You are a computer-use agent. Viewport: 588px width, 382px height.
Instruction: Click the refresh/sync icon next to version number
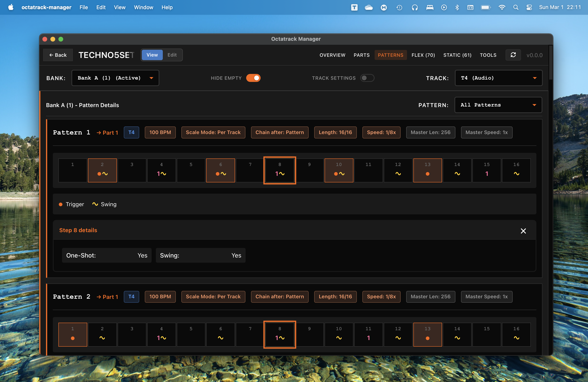coord(513,55)
